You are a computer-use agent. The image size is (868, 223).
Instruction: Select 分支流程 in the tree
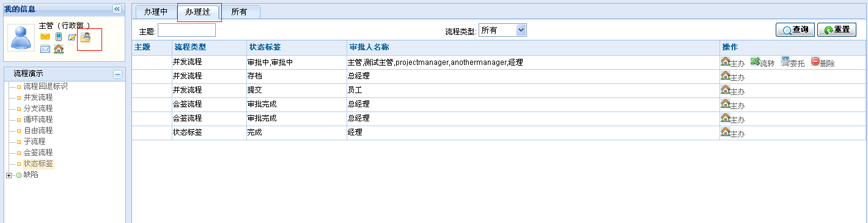click(38, 108)
